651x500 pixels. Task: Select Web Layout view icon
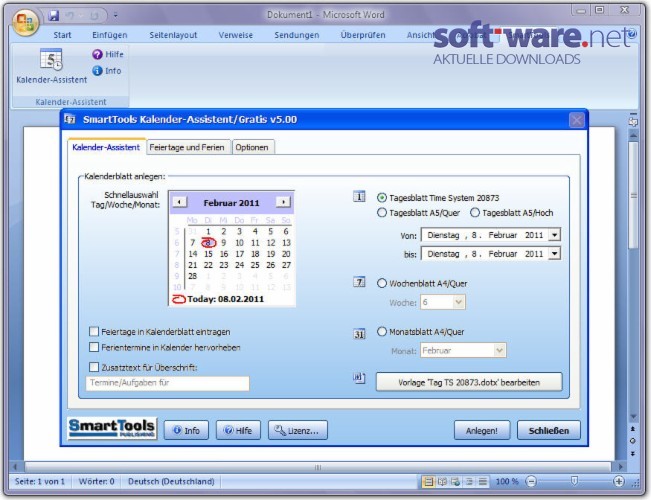(455, 481)
